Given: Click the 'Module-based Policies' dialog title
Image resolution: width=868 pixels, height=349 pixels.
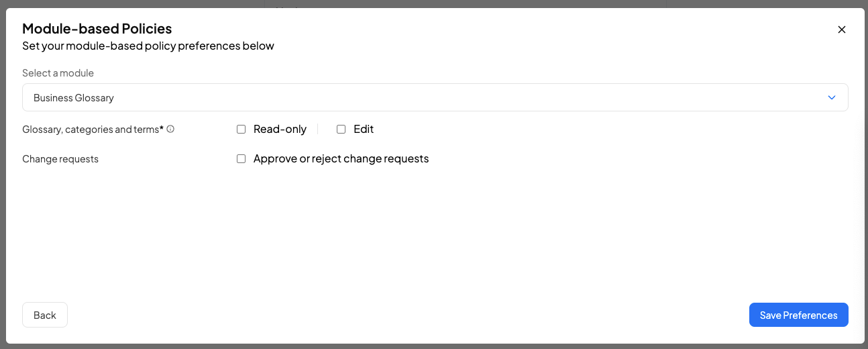Looking at the screenshot, I should click(97, 28).
